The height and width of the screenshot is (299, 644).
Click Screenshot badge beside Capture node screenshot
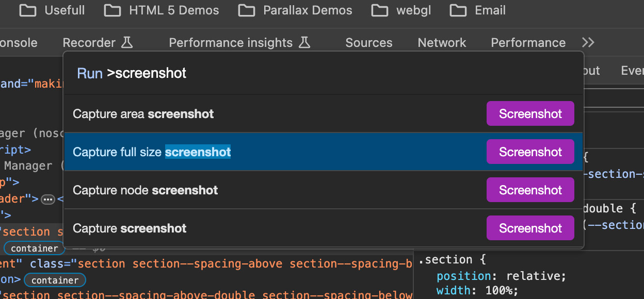[x=530, y=190]
